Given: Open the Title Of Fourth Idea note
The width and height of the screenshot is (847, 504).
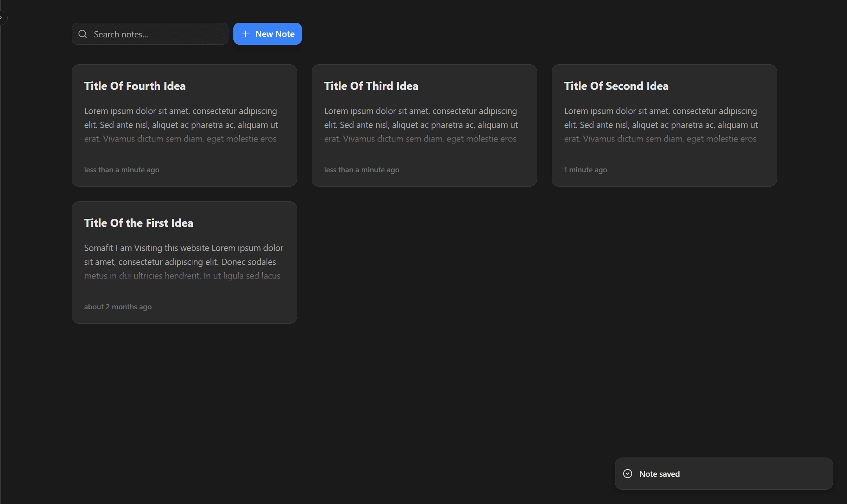Looking at the screenshot, I should coord(135,86).
